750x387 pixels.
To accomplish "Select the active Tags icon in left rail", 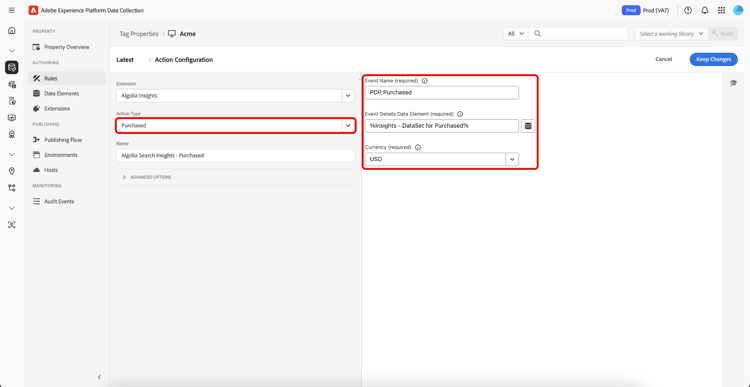I will (x=12, y=67).
